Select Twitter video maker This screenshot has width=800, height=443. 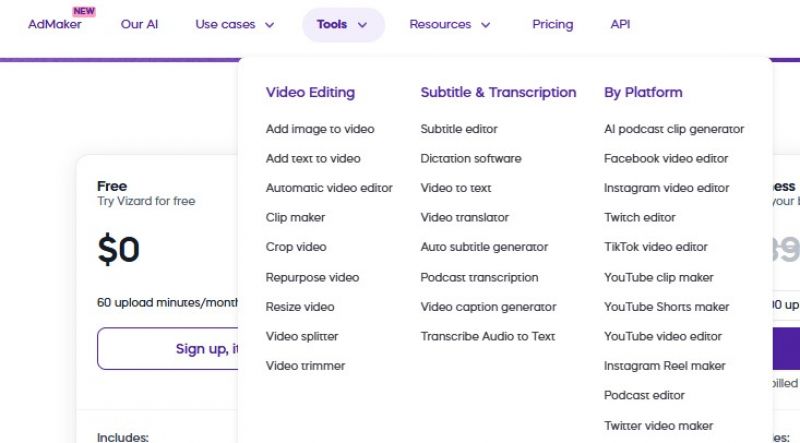(659, 426)
